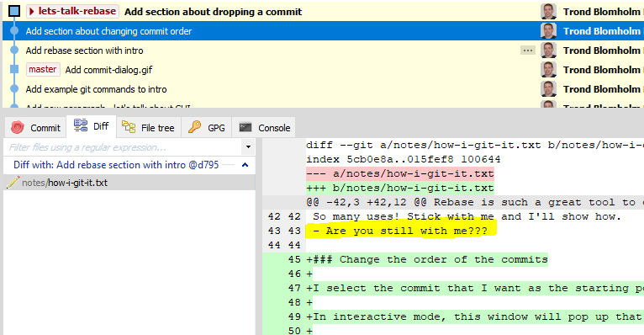
Task: Click the highlighted line 'Are you still with me???'
Action: (401, 231)
